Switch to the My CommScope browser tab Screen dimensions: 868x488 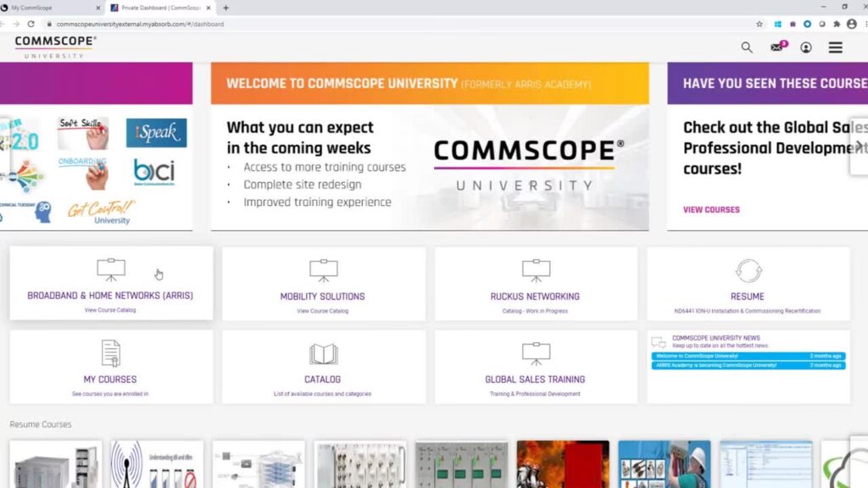pyautogui.click(x=51, y=8)
